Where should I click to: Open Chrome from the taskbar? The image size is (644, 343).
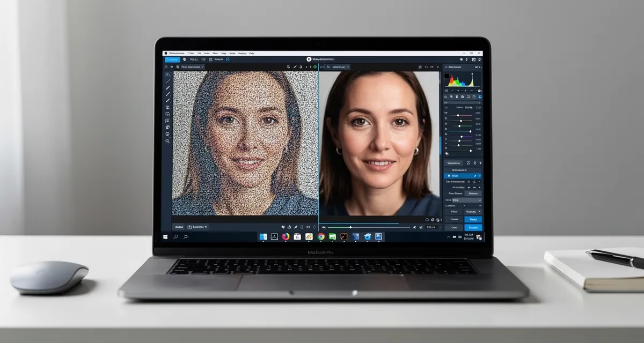[x=321, y=236]
